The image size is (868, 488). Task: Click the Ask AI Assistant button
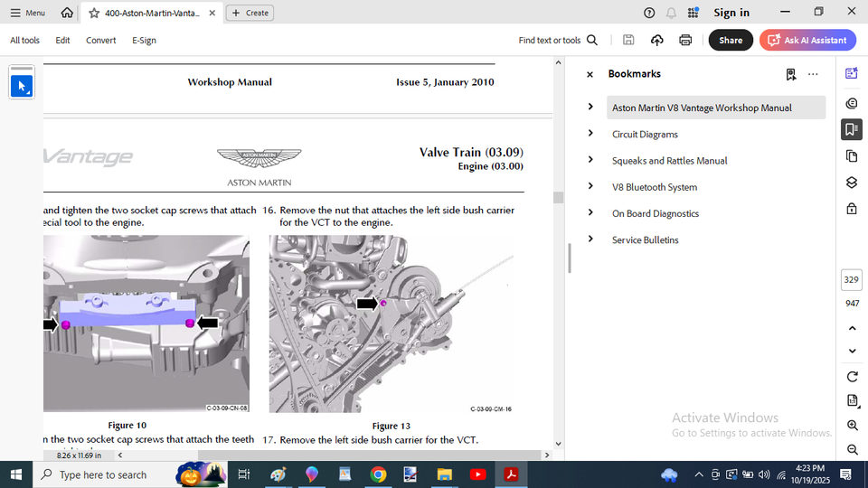[x=807, y=40]
